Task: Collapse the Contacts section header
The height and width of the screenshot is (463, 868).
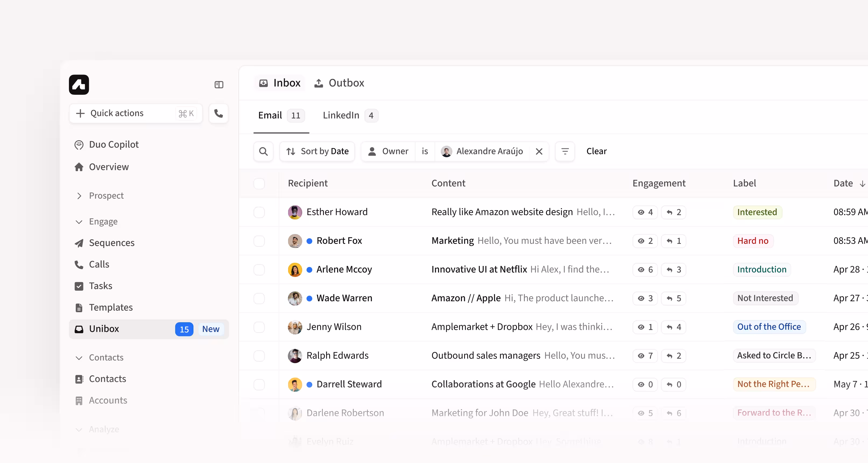Action: pos(99,357)
